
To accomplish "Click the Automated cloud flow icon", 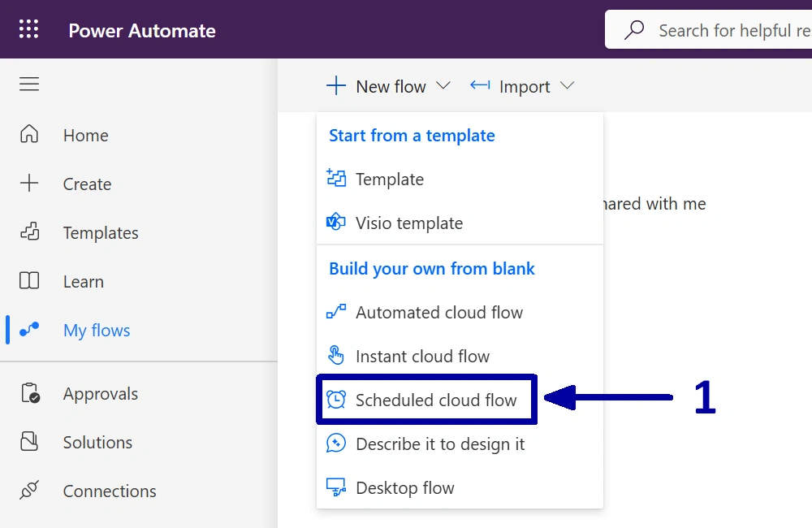I will pyautogui.click(x=335, y=311).
